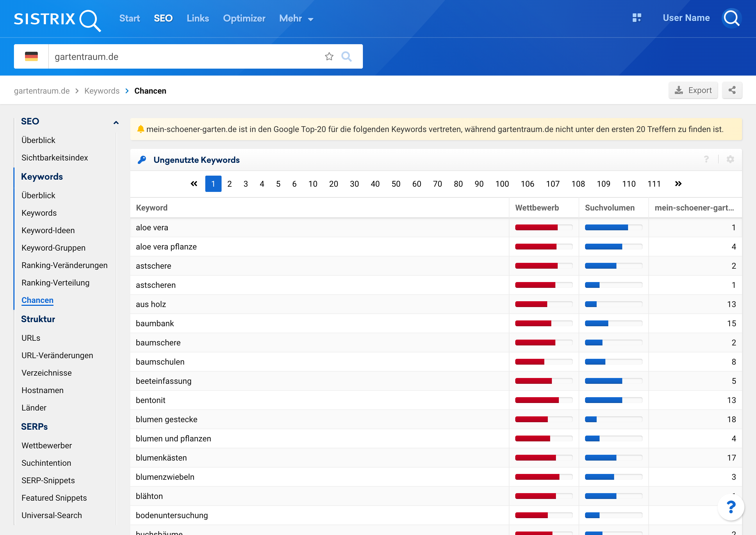The image size is (756, 535).
Task: Go to first page with double left arrow
Action: click(194, 184)
